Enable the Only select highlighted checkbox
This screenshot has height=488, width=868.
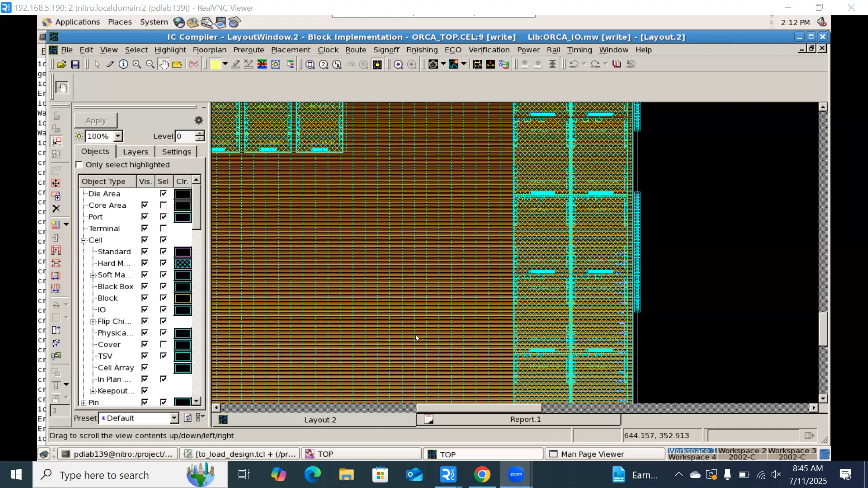(x=79, y=164)
